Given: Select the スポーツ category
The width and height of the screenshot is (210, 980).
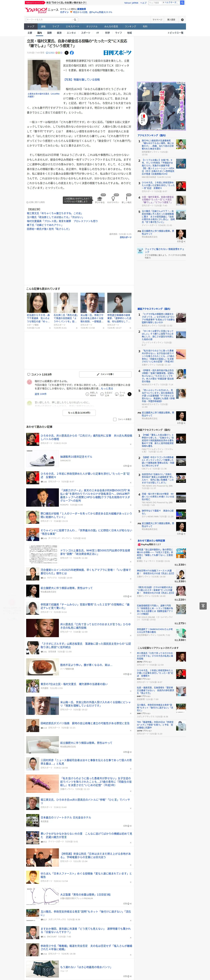Looking at the screenshot, I should (86, 33).
